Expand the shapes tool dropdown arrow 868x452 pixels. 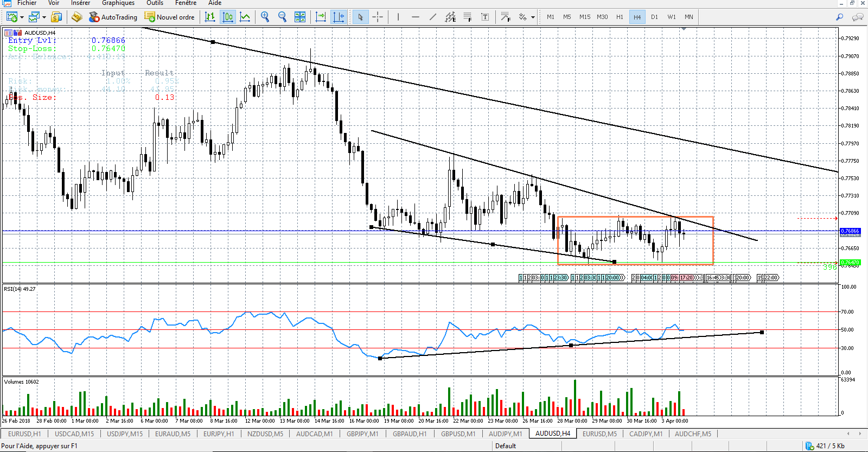533,17
